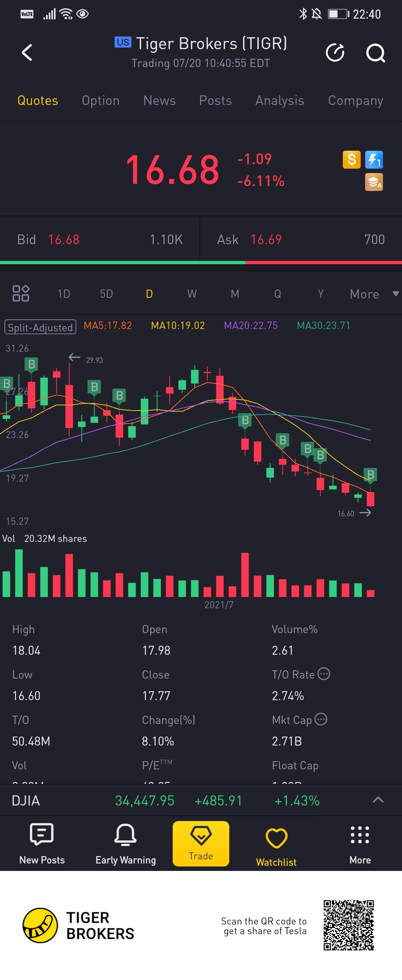
Task: Tap the High 18.04 value
Action: click(x=26, y=651)
